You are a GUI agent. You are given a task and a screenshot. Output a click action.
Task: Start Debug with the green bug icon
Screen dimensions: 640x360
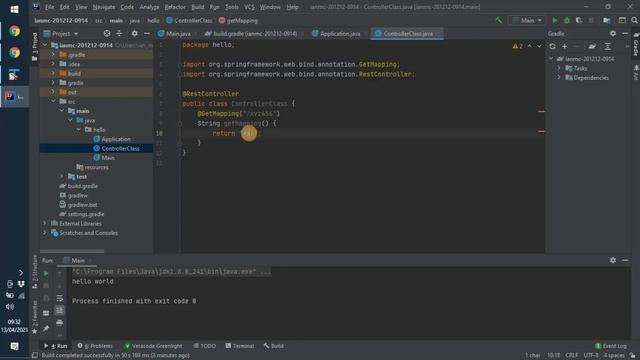pos(567,20)
